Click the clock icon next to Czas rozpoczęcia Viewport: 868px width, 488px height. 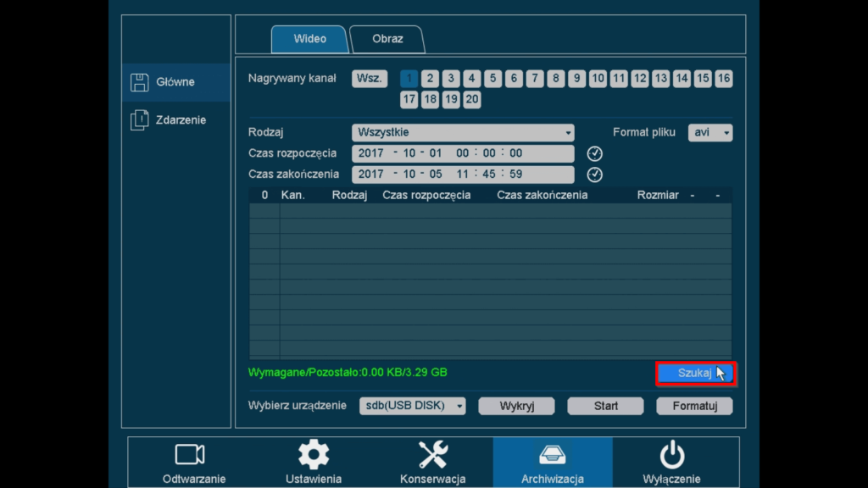594,152
